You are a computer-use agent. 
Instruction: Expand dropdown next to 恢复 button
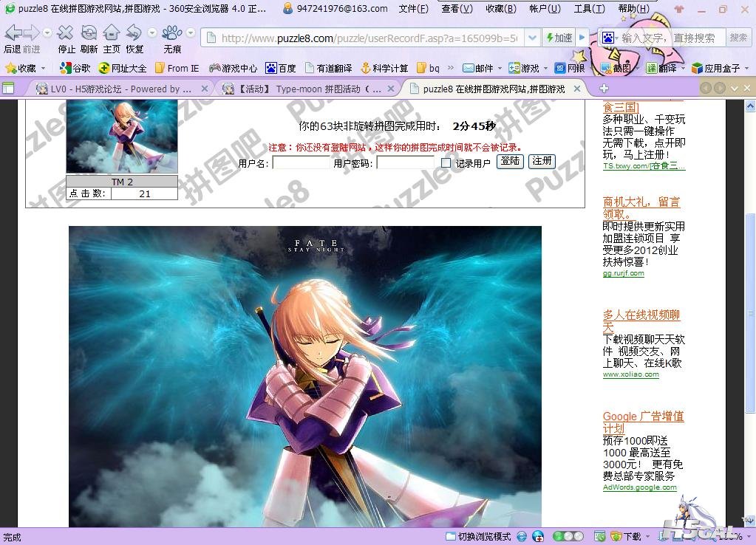(x=152, y=32)
